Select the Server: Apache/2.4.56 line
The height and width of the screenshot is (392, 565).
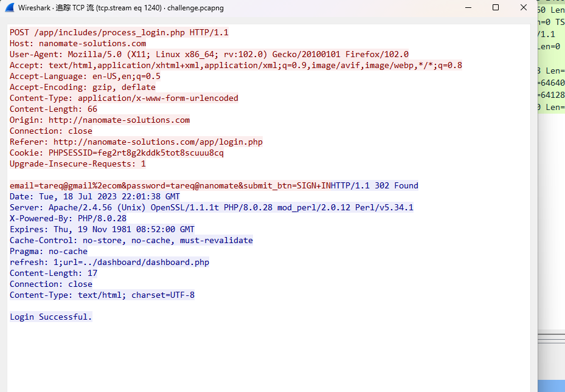coord(212,207)
